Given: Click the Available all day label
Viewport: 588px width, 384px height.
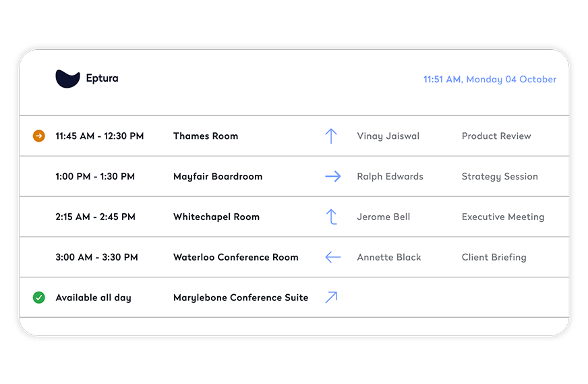Looking at the screenshot, I should tap(93, 298).
